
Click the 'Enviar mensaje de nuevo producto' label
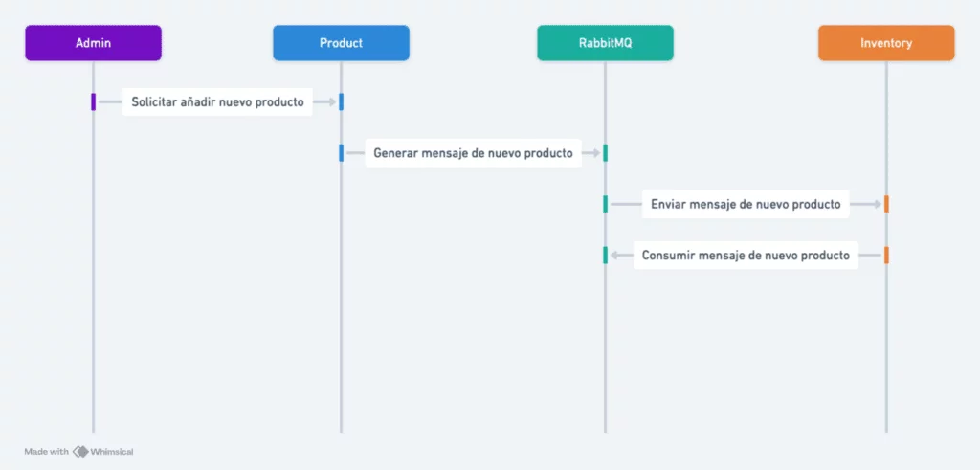click(746, 205)
